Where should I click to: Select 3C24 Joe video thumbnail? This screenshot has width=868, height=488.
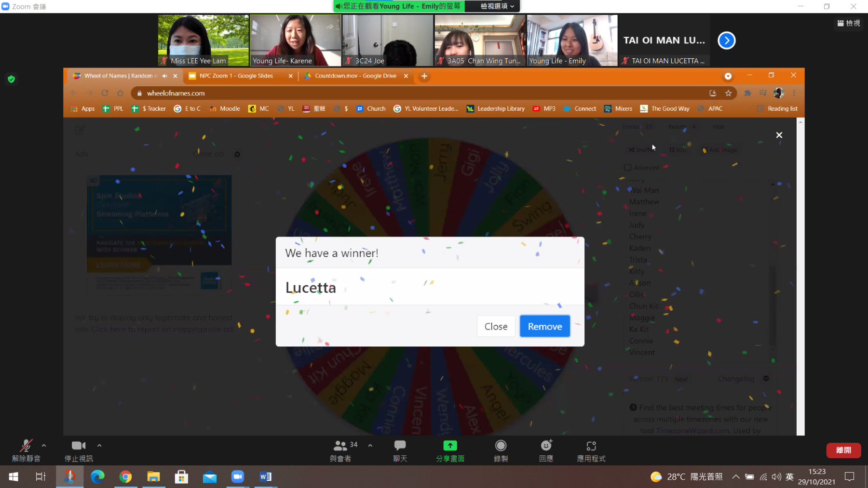388,40
